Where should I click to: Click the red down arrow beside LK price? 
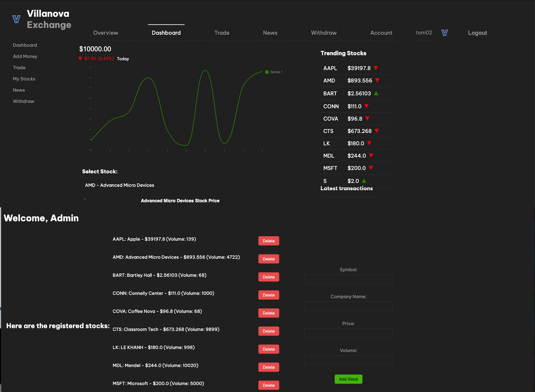click(369, 143)
